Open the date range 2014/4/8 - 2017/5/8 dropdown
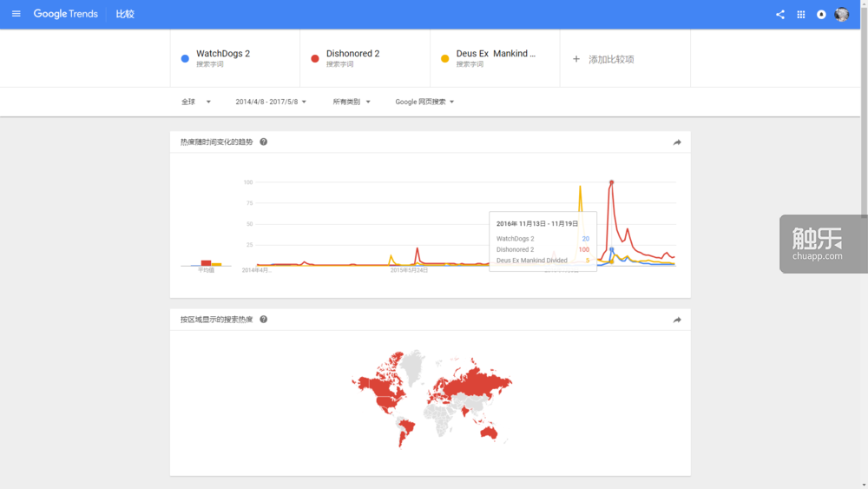 pos(271,102)
